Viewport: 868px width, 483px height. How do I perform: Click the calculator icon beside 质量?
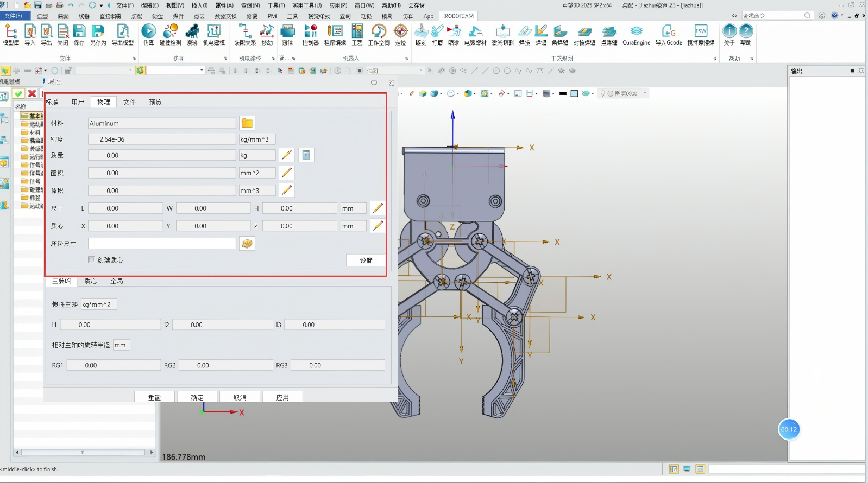pyautogui.click(x=306, y=155)
